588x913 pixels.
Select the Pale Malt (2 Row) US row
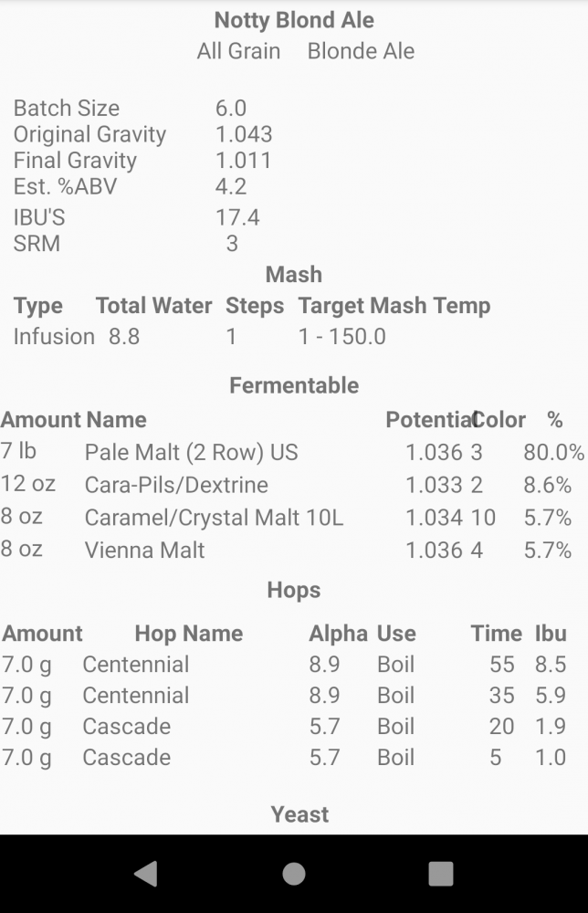click(x=294, y=452)
